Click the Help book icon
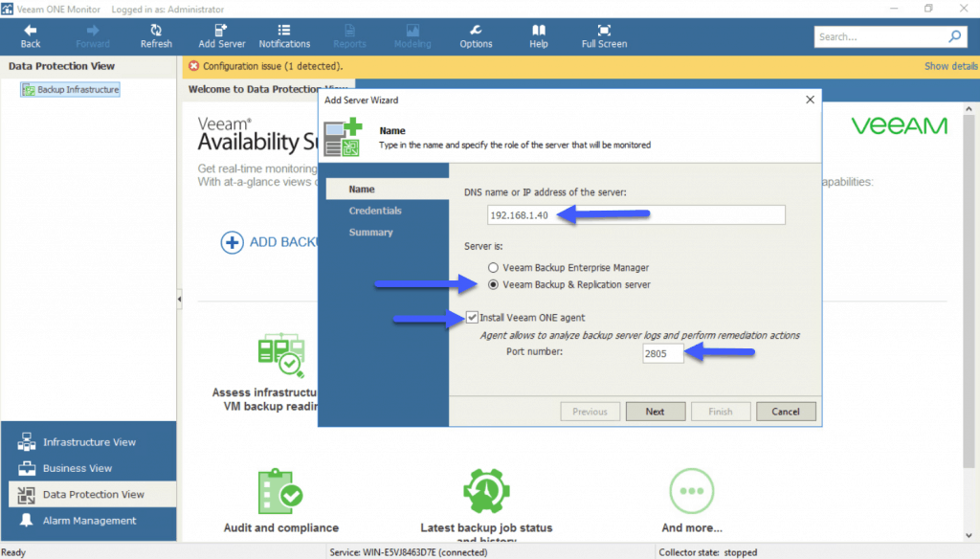980x559 pixels. point(539,32)
